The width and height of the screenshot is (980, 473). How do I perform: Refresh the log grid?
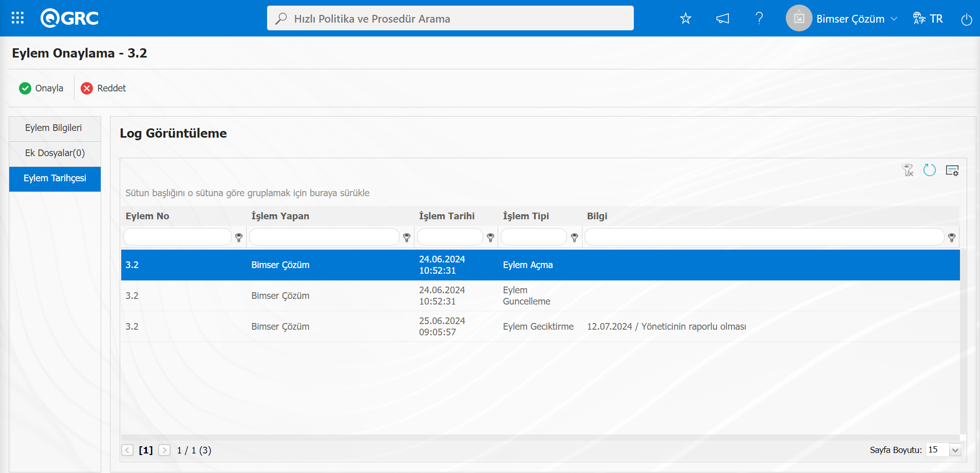click(930, 170)
